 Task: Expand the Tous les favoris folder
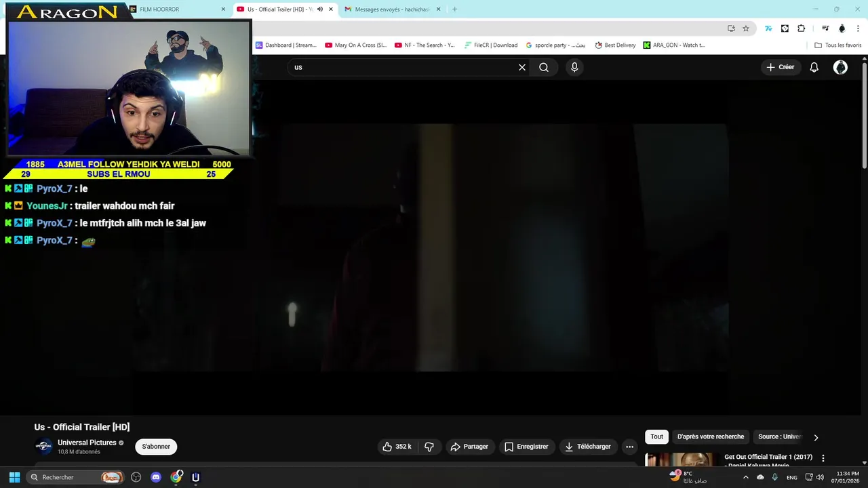pos(838,45)
